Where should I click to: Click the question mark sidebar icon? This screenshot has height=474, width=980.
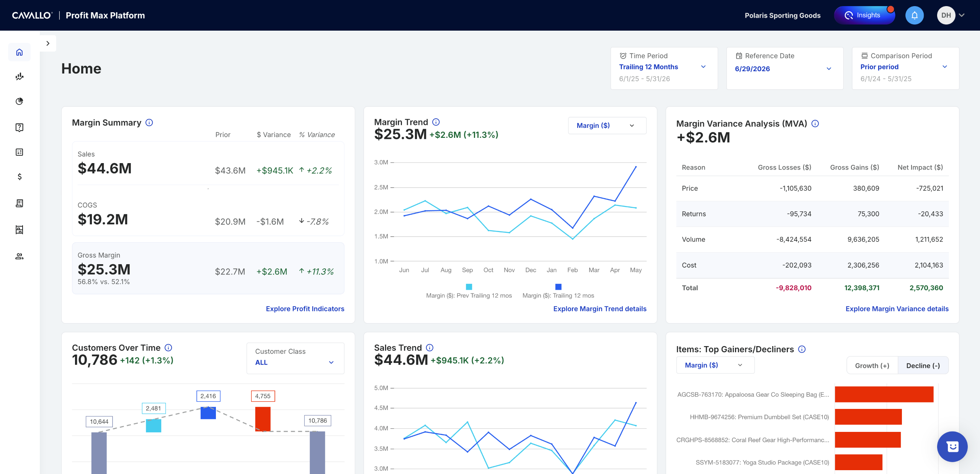[20, 127]
